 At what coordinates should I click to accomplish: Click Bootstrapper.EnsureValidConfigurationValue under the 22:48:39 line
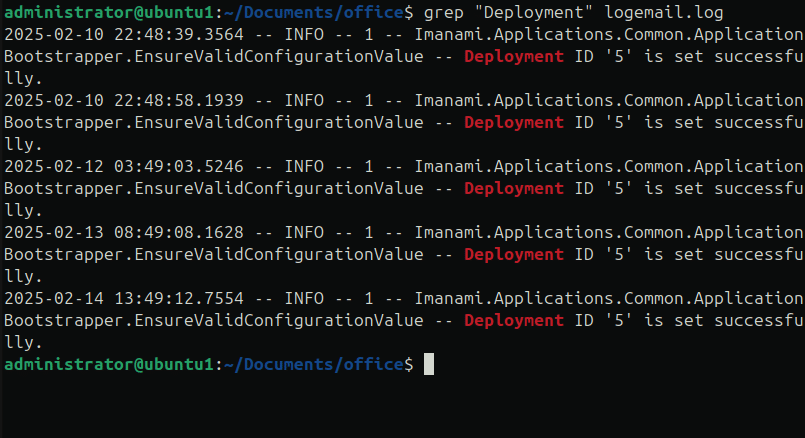(214, 56)
